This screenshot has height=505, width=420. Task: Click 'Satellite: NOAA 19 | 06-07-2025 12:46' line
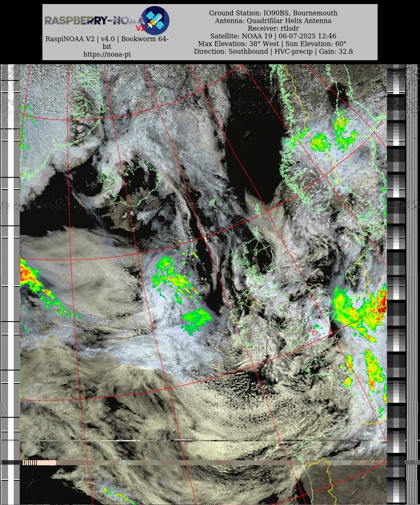(273, 36)
